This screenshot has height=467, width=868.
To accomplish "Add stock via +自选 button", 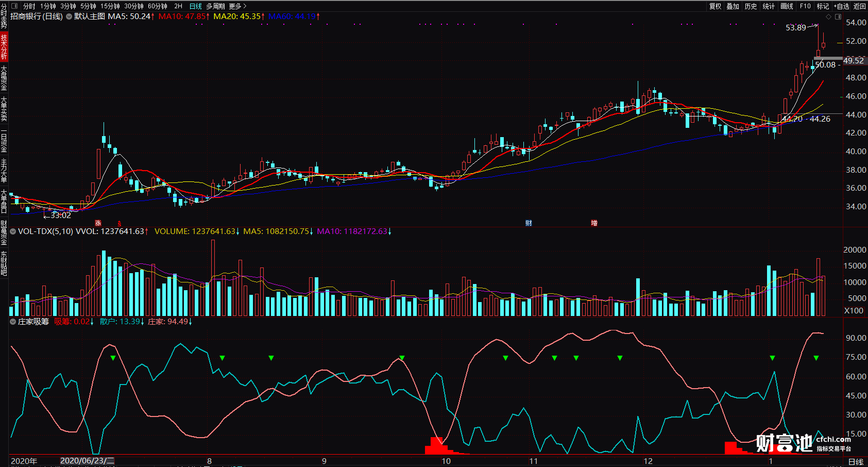I will [842, 6].
